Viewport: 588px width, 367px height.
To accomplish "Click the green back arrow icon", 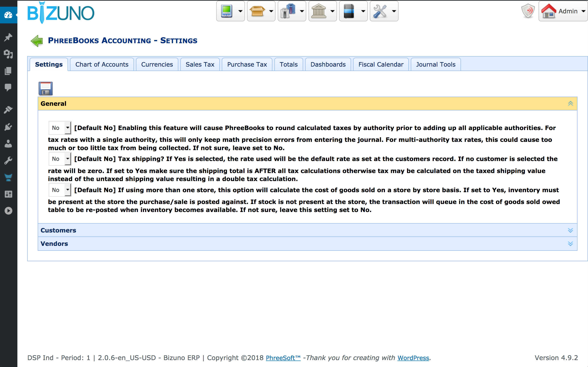I will [37, 41].
